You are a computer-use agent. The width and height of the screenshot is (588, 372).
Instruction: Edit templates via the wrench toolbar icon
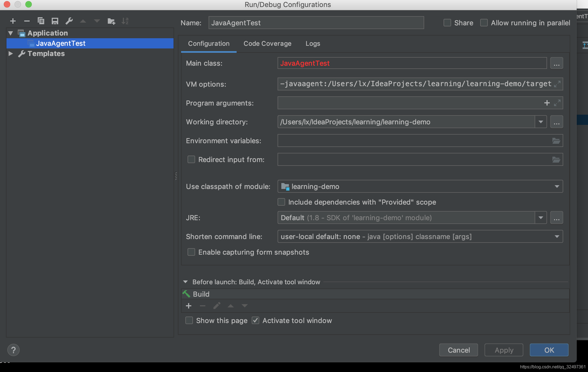click(69, 21)
